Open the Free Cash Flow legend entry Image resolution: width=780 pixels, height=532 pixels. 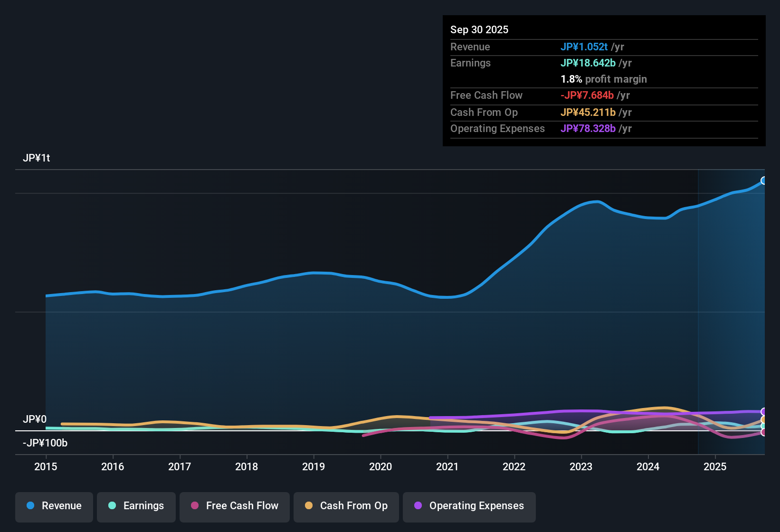pyautogui.click(x=234, y=506)
